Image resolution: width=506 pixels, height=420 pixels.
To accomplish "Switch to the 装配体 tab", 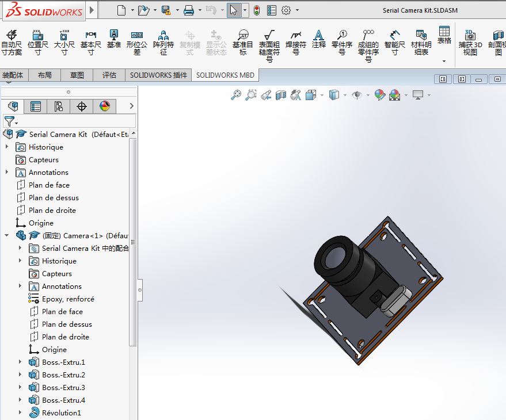I will click(13, 75).
